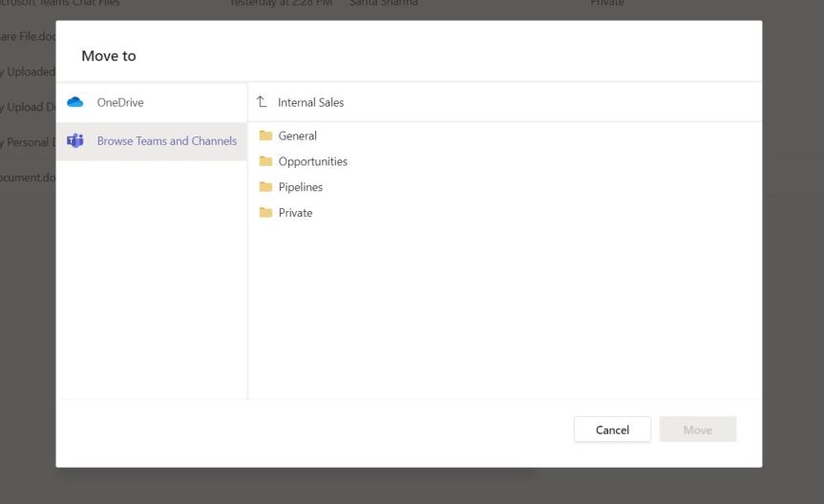The height and width of the screenshot is (504, 824).
Task: Click the up-arrow icon beside Internal Sales
Action: click(x=262, y=102)
